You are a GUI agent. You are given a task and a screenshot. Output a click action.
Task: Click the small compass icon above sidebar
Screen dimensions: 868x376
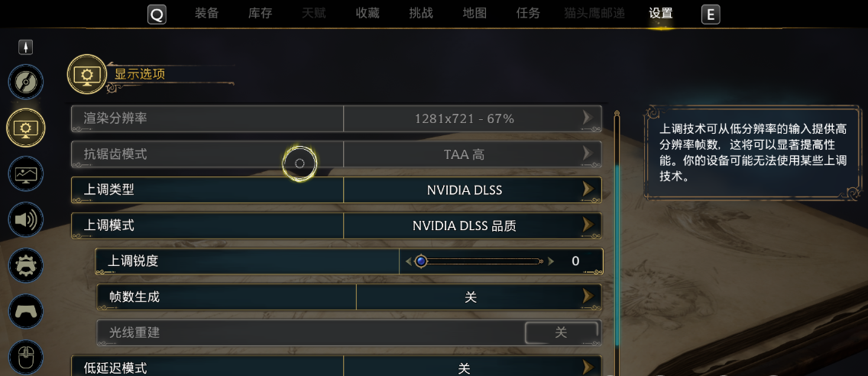coord(26,47)
